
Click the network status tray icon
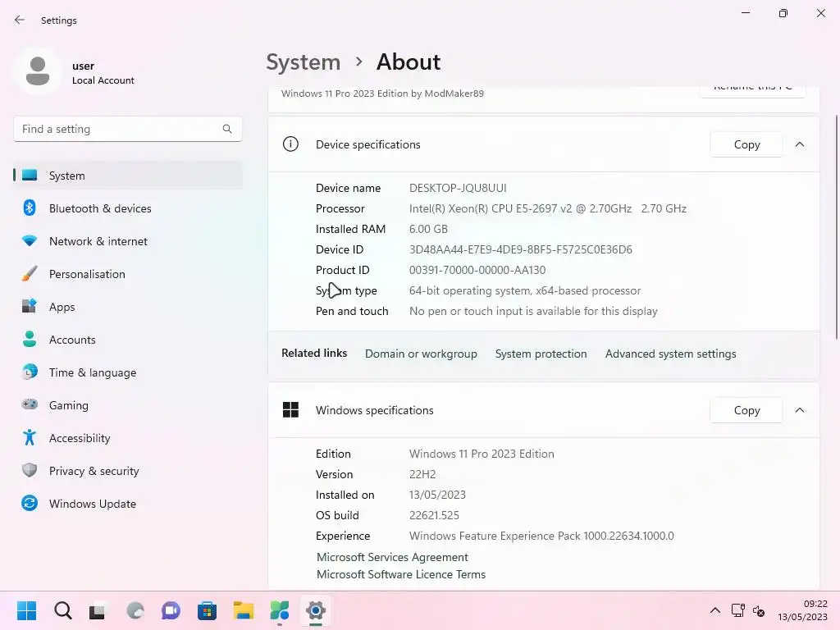point(738,610)
